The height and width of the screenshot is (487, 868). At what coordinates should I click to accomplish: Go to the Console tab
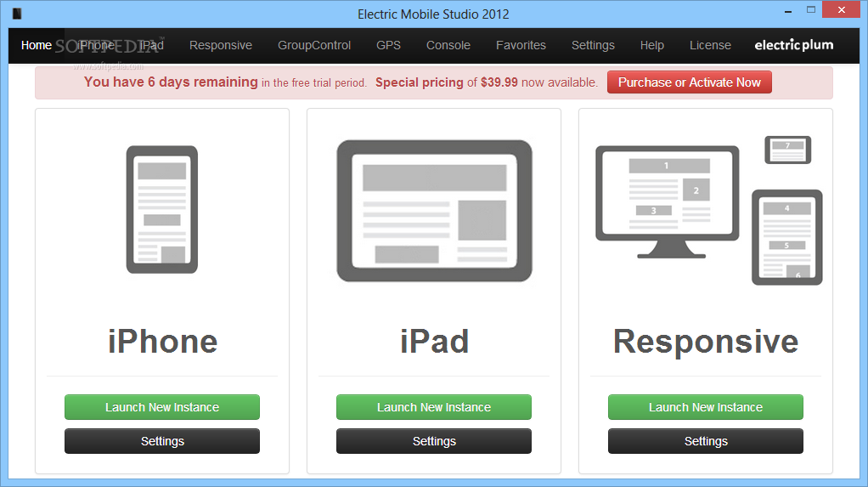[x=448, y=45]
